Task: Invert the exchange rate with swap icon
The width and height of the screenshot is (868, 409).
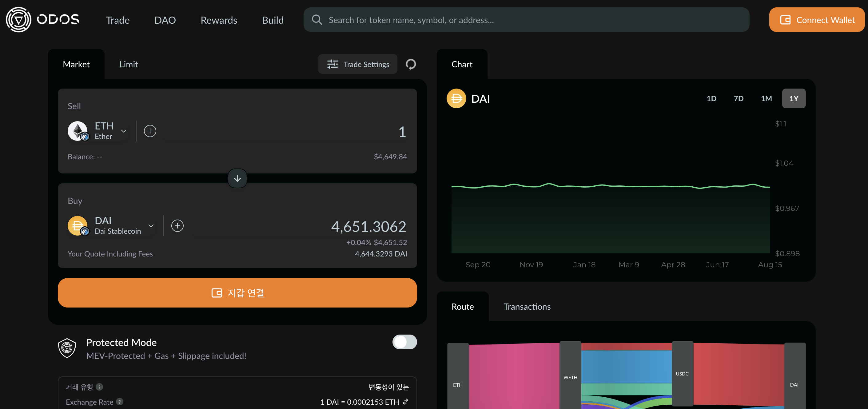Action: (405, 402)
